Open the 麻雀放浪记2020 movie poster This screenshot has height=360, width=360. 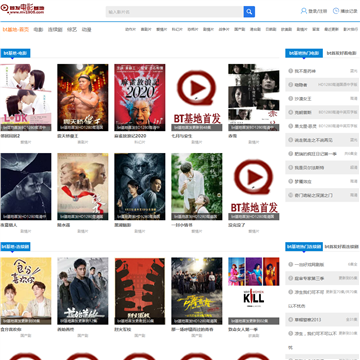coord(140,97)
